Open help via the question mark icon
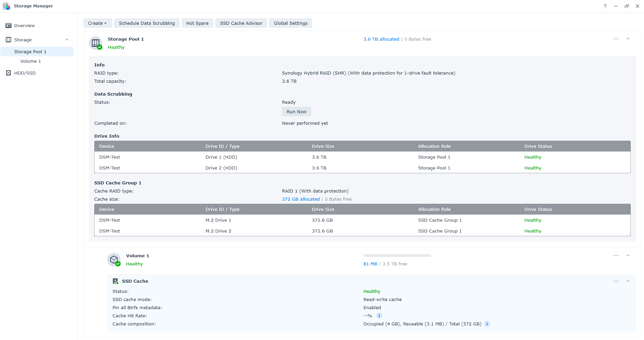Screen dimensions: 644x340 pos(605,6)
